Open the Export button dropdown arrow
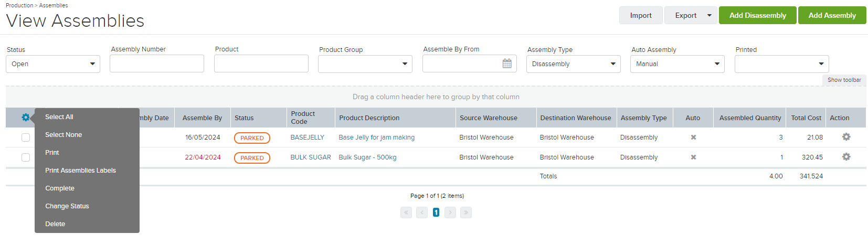 [710, 15]
